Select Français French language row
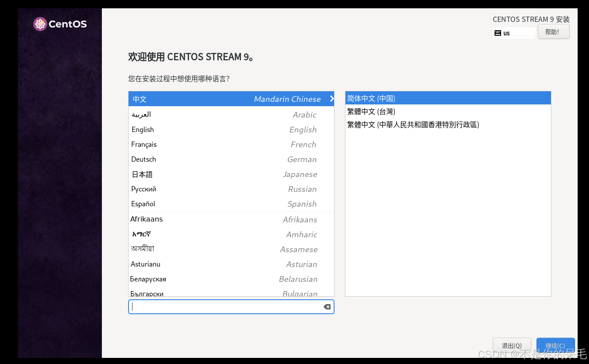This screenshot has height=364, width=589. click(231, 144)
